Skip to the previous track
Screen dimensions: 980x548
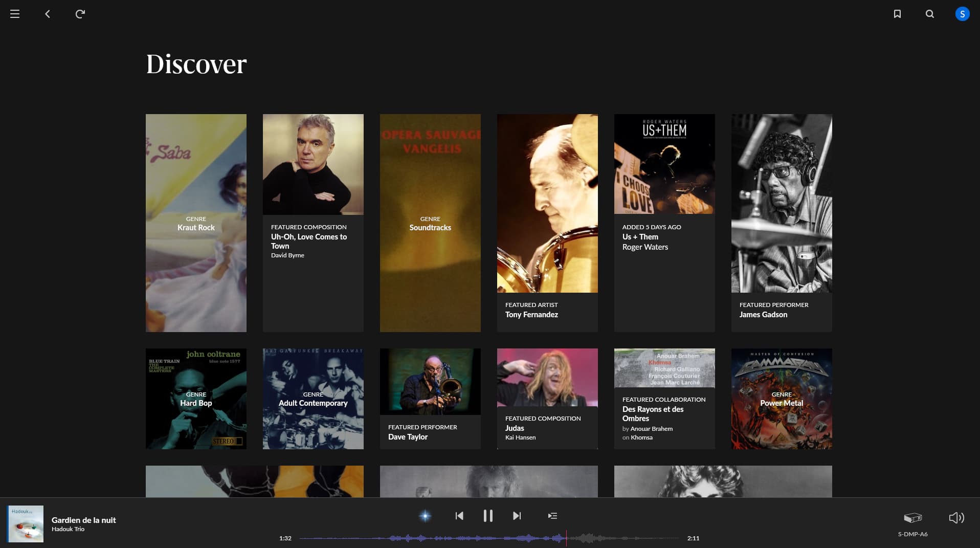(459, 516)
